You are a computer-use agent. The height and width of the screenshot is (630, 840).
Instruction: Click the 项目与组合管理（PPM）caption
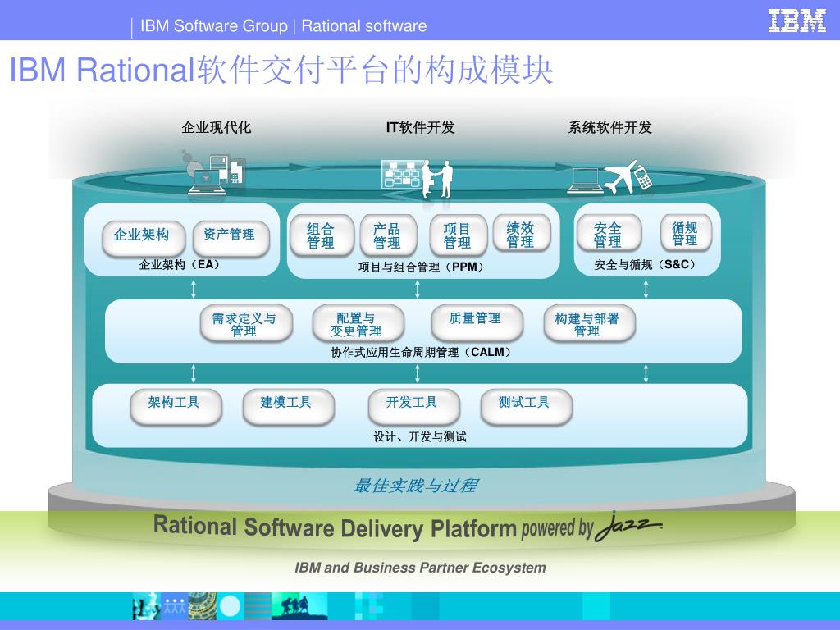422,267
